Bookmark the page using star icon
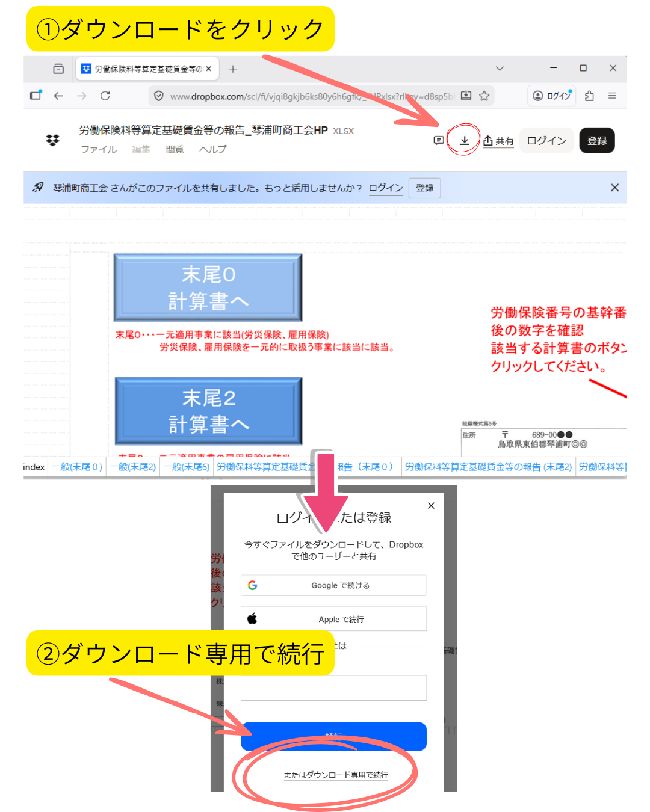 (484, 96)
